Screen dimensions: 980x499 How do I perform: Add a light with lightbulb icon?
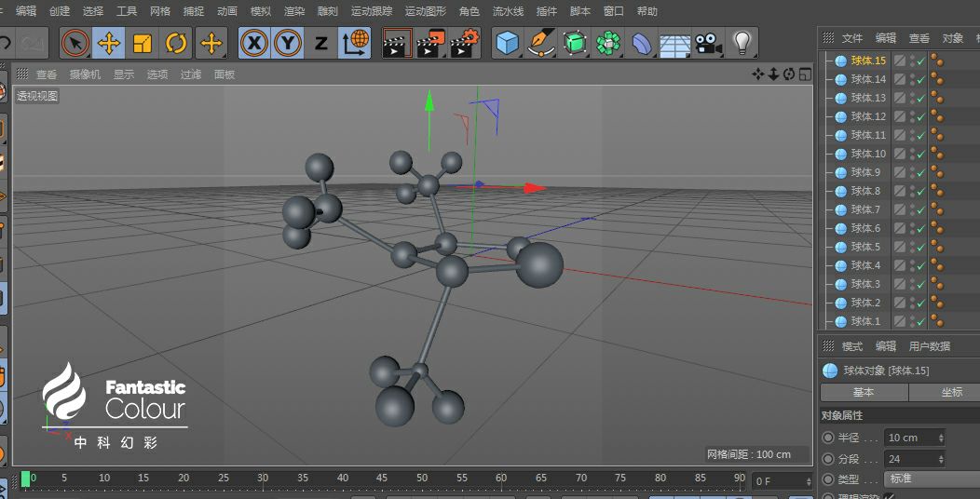point(742,43)
